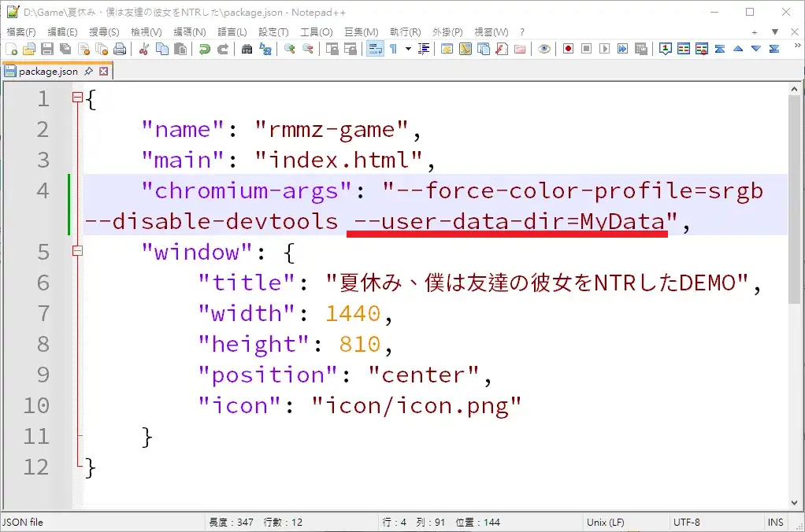Viewport: 805px width, 532px height.
Task: Click the New file toolbar icon
Action: pos(11,49)
